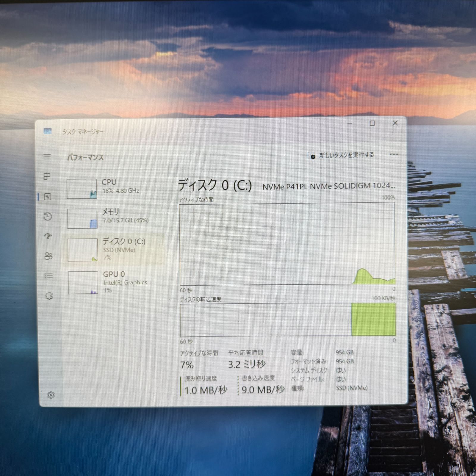Open Task Manager settings gear
476x476 pixels.
51,395
